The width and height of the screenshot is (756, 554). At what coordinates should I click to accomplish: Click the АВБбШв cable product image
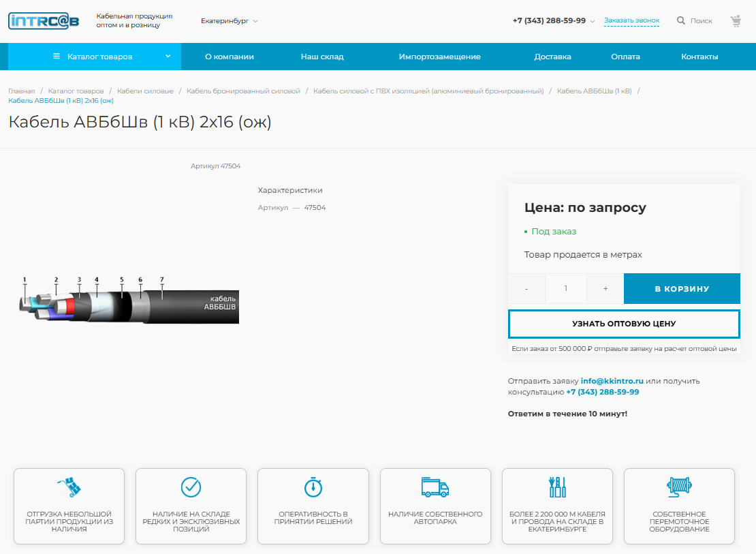pos(129,300)
